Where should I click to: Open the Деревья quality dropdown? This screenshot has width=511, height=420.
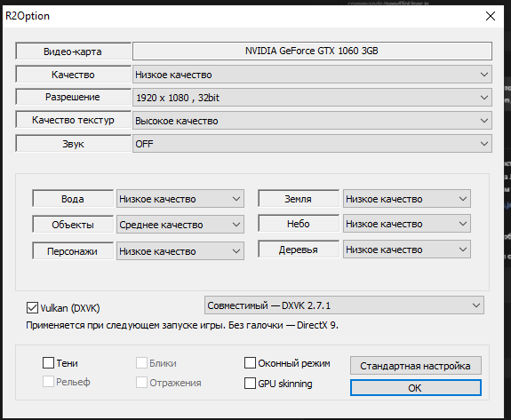point(407,250)
